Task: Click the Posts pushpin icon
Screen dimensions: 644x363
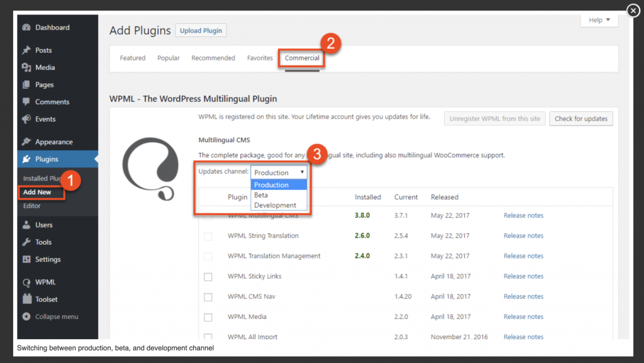Action: pyautogui.click(x=26, y=50)
